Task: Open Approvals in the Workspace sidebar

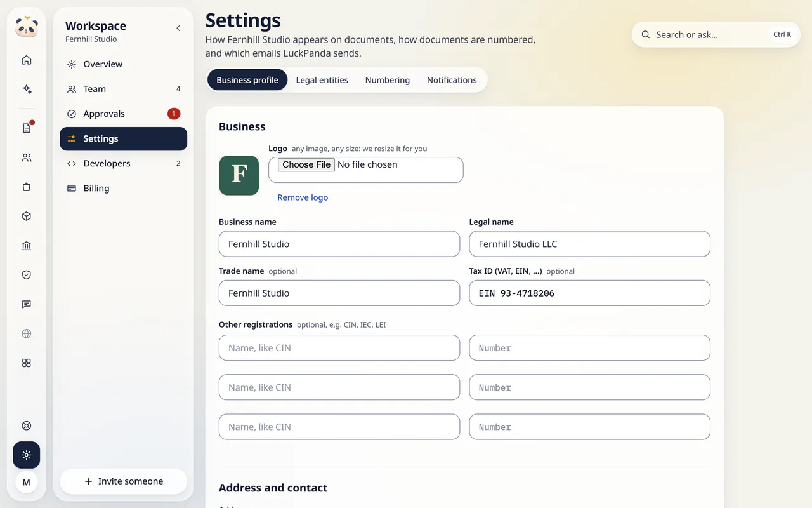Action: click(124, 114)
